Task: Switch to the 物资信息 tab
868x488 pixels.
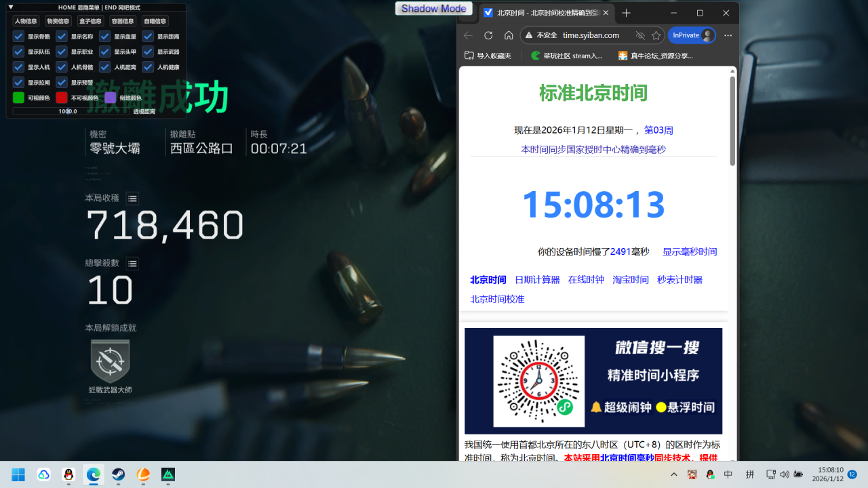Action: [x=58, y=21]
